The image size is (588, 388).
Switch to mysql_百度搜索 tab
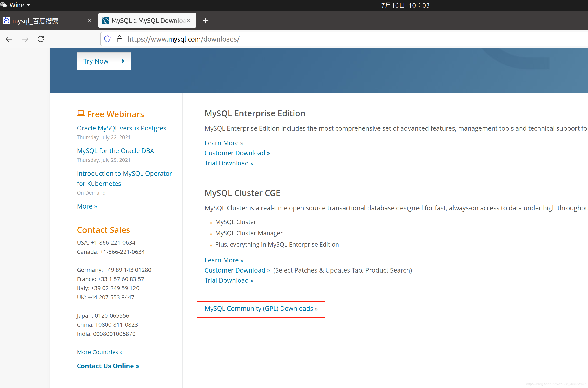point(44,21)
